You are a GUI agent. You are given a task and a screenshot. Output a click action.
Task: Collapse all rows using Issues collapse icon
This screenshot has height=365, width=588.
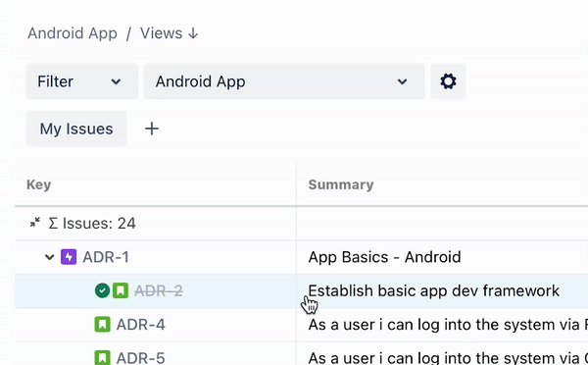pos(35,223)
